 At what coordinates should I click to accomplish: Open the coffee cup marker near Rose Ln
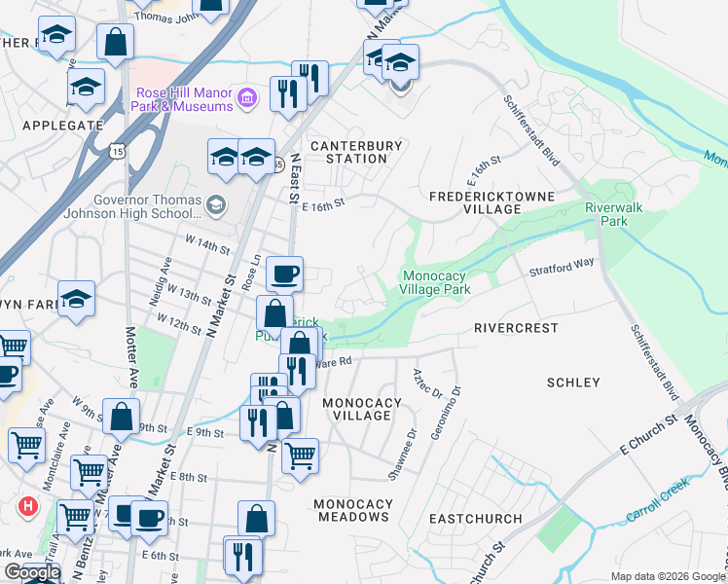pyautogui.click(x=284, y=276)
